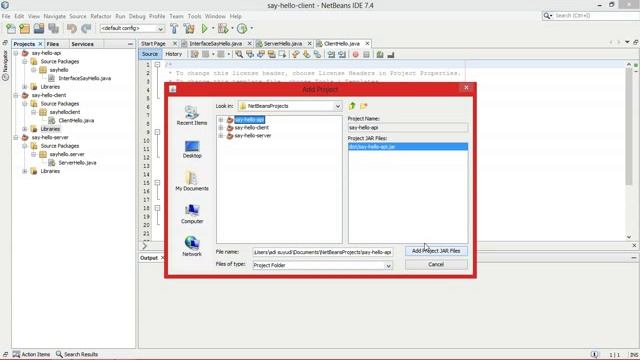Image resolution: width=640 pixels, height=360 pixels.
Task: Click the Undo toolbar icon
Action: point(72,28)
